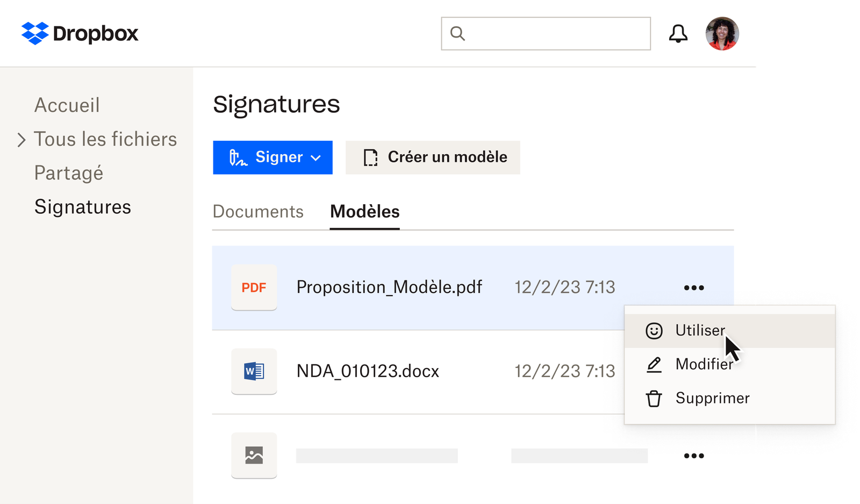
Task: Open the Partagé section
Action: pos(69,173)
